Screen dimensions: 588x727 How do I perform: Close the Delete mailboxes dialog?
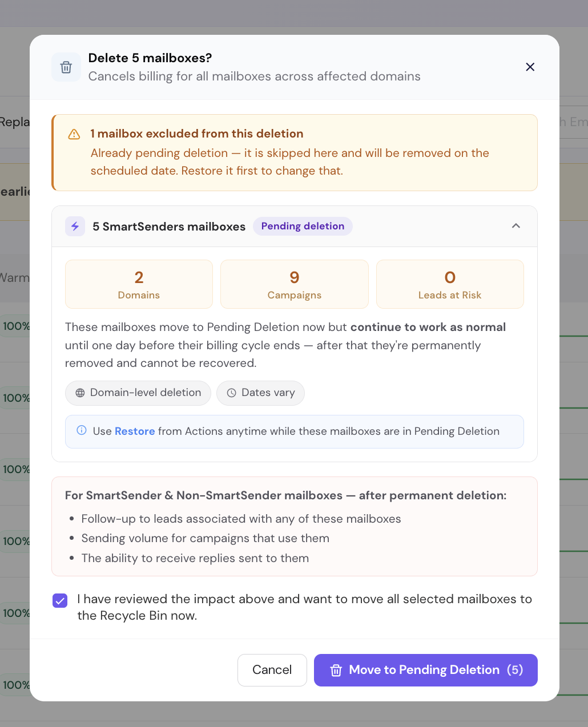[530, 67]
